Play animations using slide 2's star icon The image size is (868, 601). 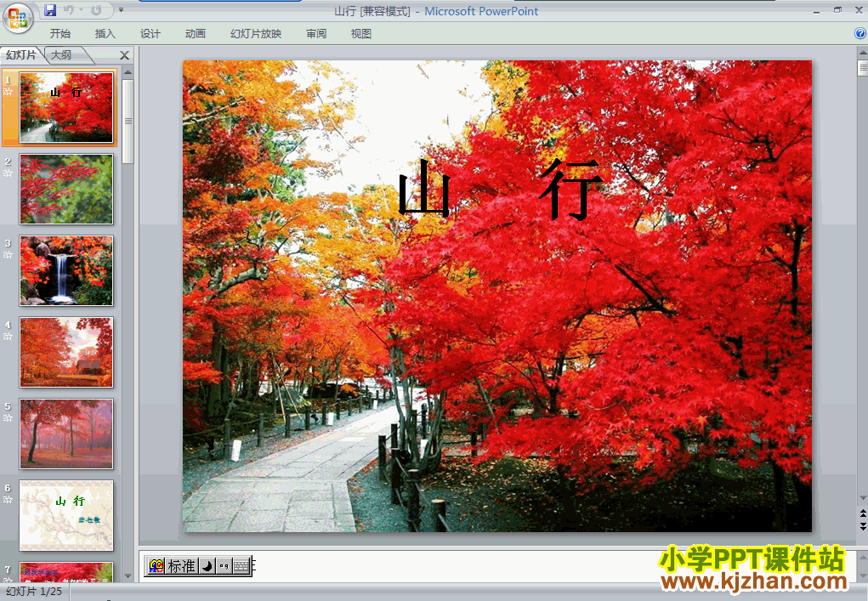coord(8,173)
